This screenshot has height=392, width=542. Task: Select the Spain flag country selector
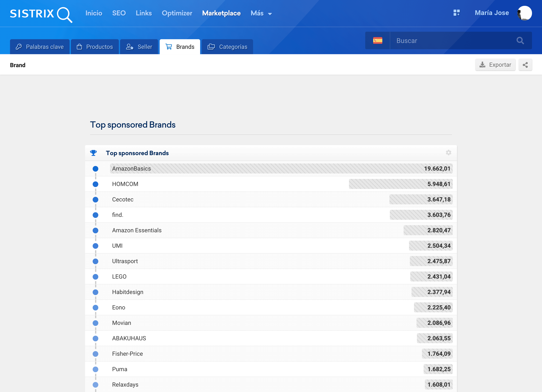(x=378, y=40)
